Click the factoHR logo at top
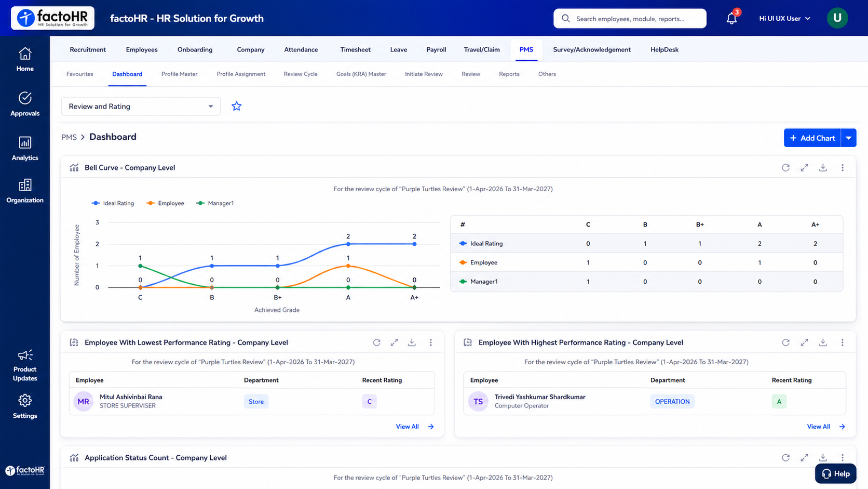 tap(52, 18)
